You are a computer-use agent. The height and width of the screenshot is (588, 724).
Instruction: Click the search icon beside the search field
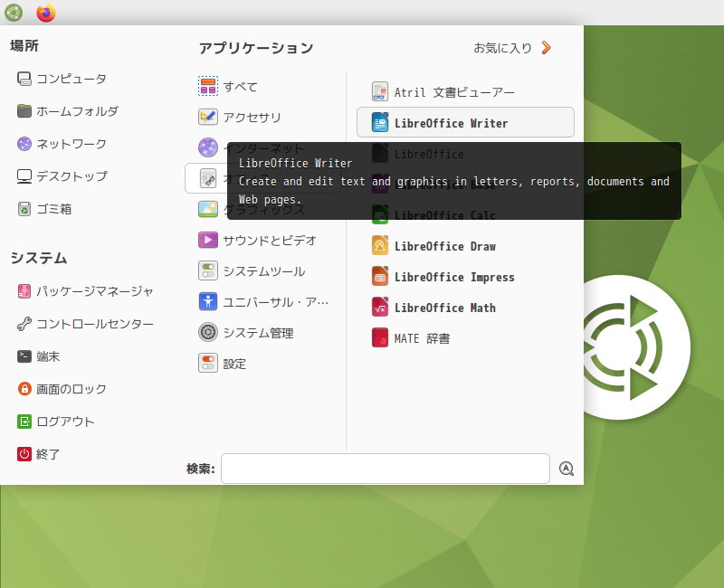(x=567, y=469)
